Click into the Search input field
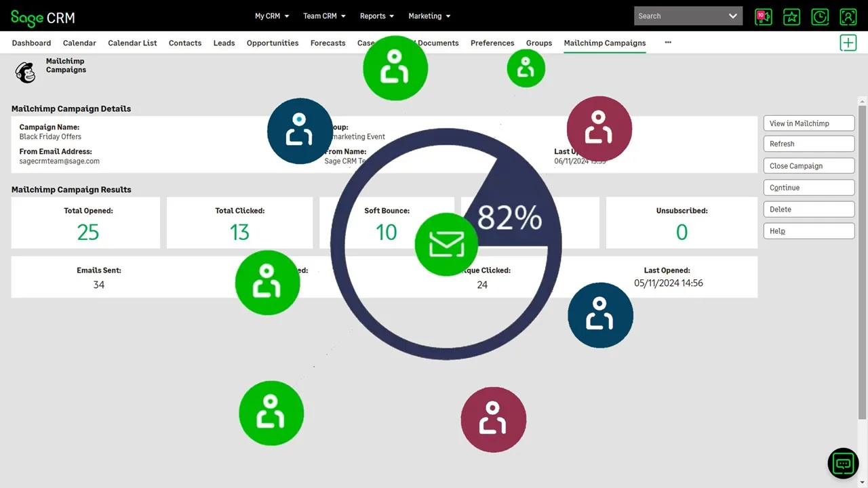 (678, 16)
